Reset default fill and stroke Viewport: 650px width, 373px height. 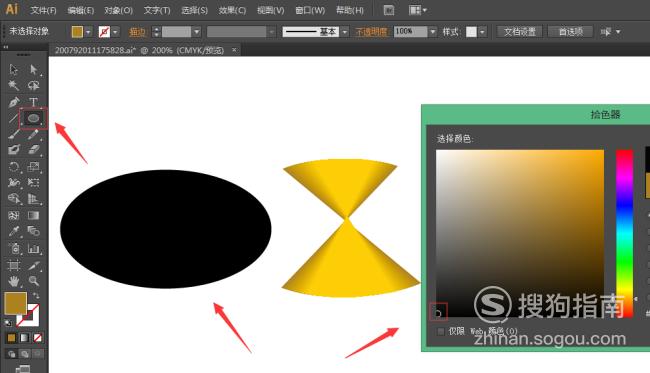point(8,322)
